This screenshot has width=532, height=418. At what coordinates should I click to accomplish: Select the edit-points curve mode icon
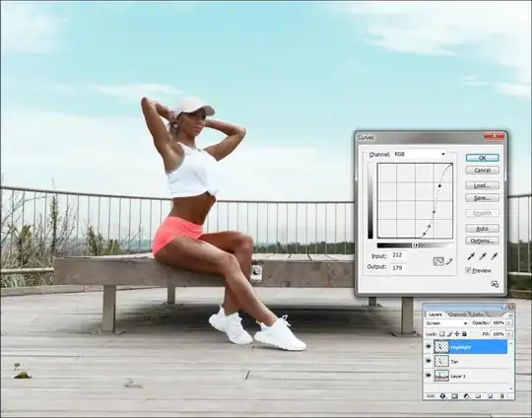pos(438,261)
